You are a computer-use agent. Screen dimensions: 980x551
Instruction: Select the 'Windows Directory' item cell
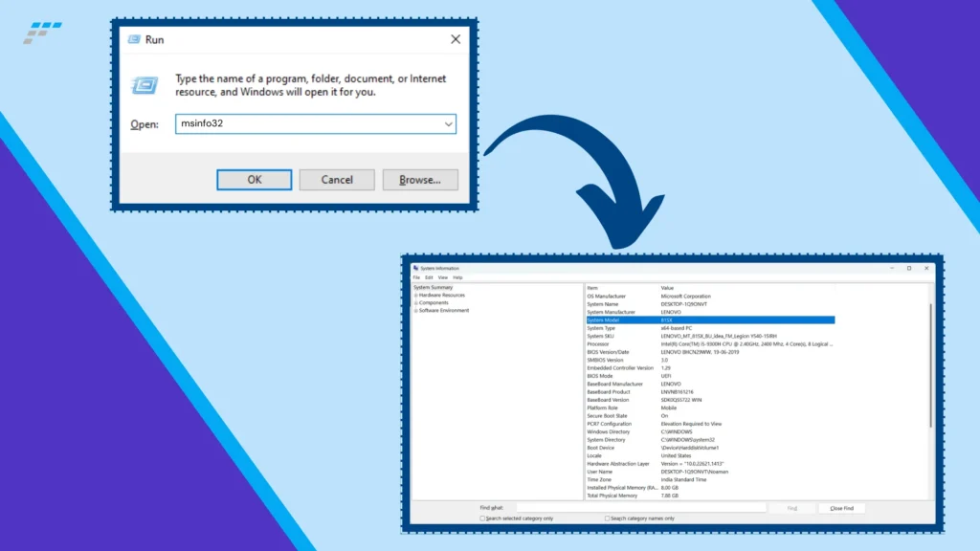(608, 431)
